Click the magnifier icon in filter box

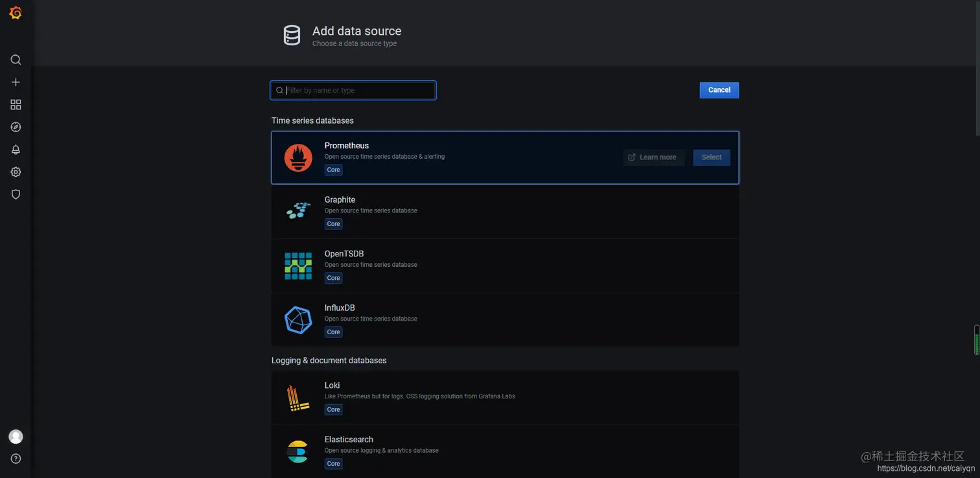[x=279, y=90]
